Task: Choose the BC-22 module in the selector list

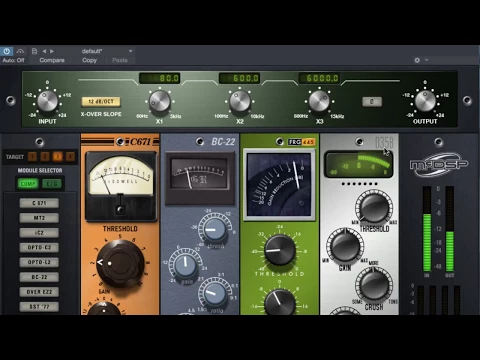Action: click(39, 277)
